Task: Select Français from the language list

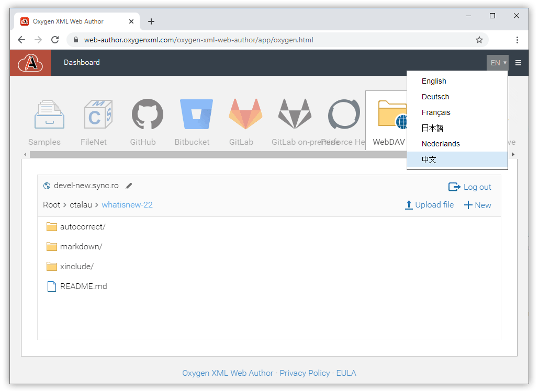Action: click(x=457, y=112)
